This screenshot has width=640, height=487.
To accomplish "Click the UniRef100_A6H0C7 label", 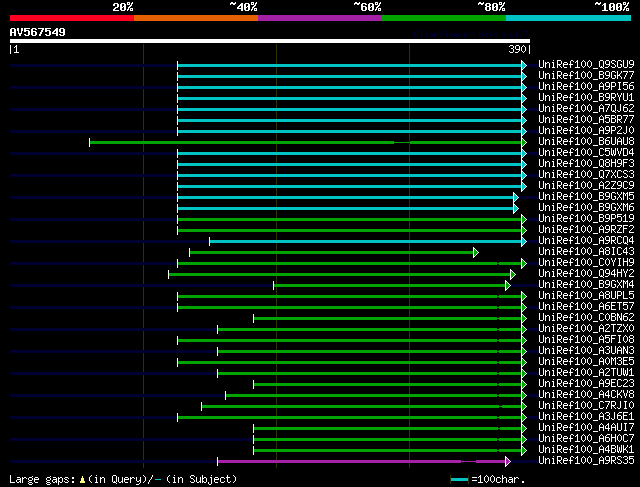I will coord(586,439).
